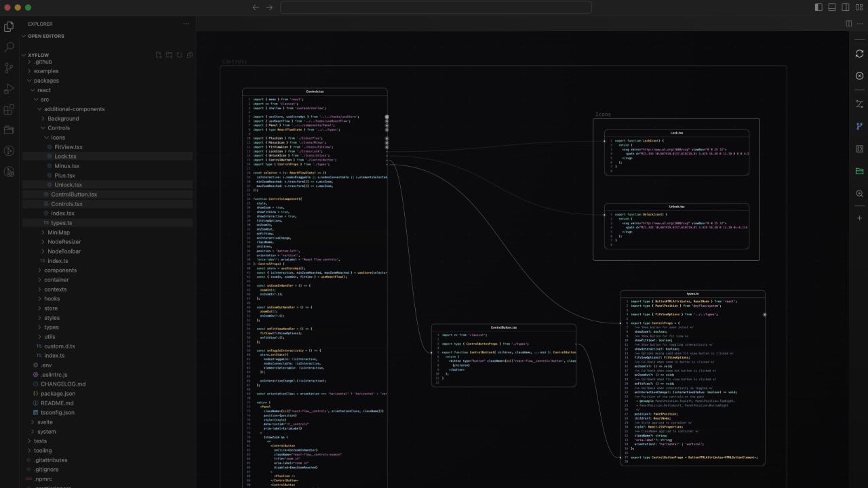Viewport: 868px width, 488px height.
Task: Open the Search view in the activity bar
Action: click(x=9, y=46)
